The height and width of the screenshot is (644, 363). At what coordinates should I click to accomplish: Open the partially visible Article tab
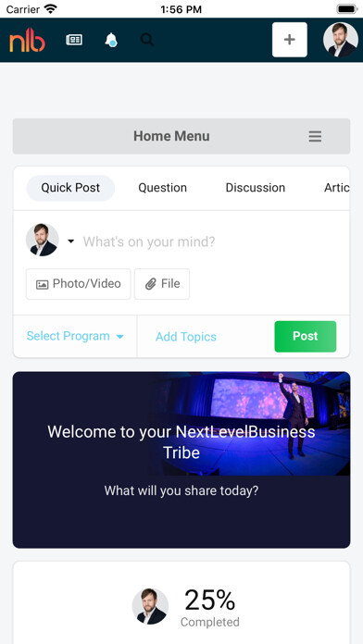point(337,188)
